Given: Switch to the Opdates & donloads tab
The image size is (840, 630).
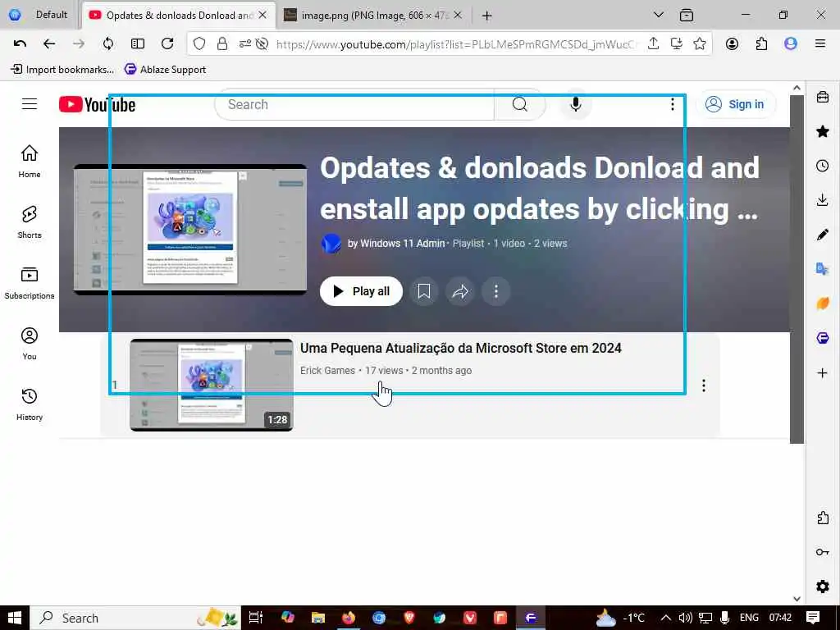Looking at the screenshot, I should (179, 15).
